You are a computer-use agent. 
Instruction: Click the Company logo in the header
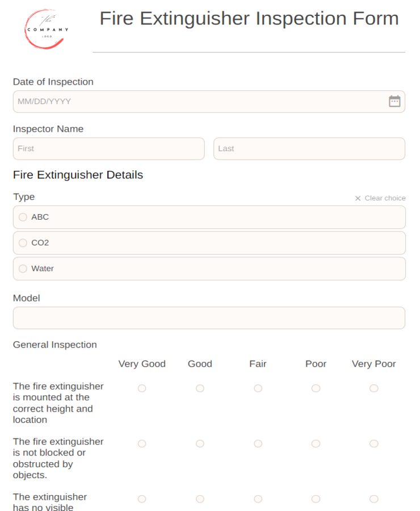[x=45, y=28]
